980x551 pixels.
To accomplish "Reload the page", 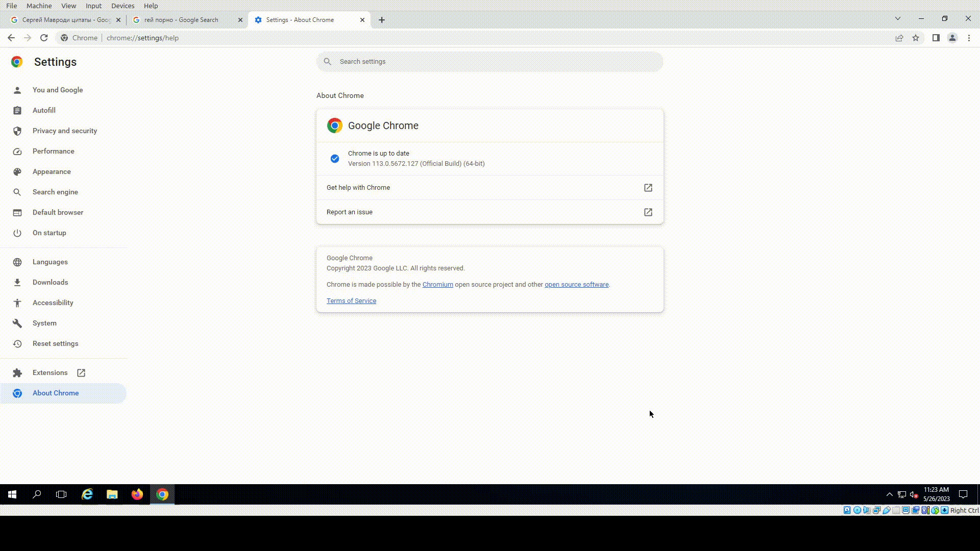I will point(44,38).
